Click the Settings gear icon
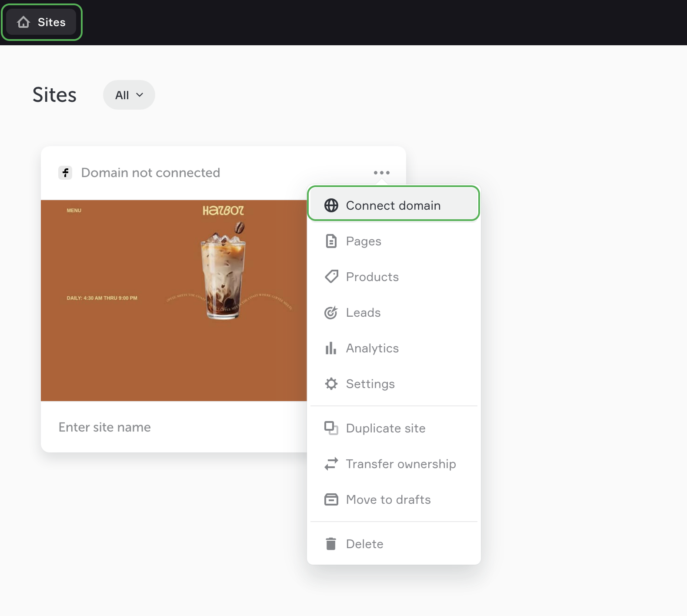 (x=331, y=384)
